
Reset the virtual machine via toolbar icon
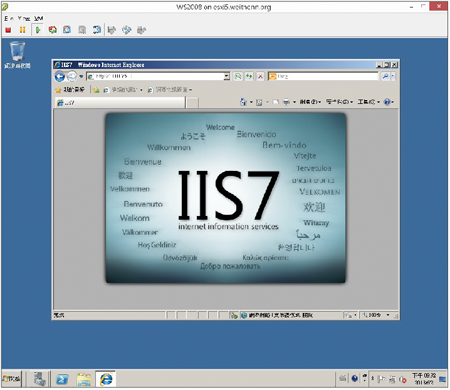click(52, 30)
